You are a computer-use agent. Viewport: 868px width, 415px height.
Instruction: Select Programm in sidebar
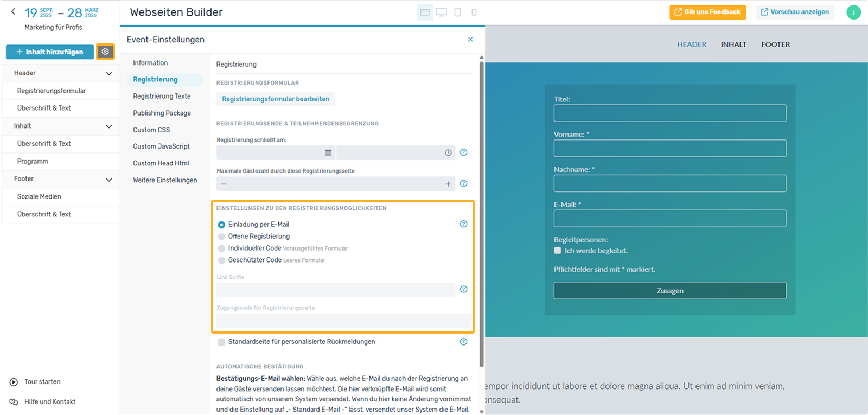coord(61,162)
